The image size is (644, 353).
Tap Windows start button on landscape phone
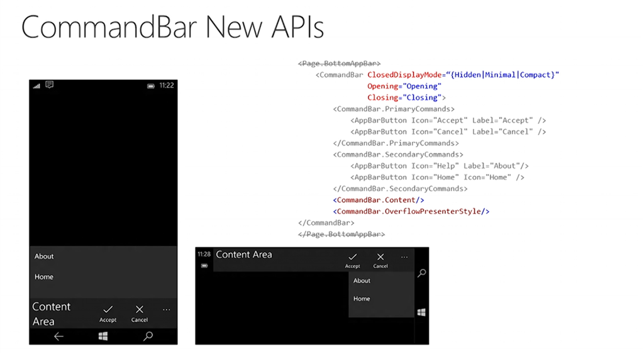(x=421, y=312)
